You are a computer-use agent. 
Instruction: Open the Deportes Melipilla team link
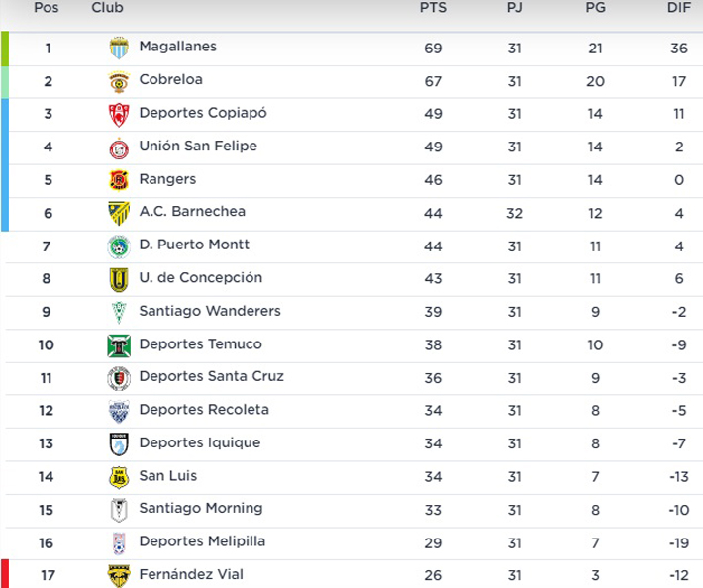coord(202,541)
